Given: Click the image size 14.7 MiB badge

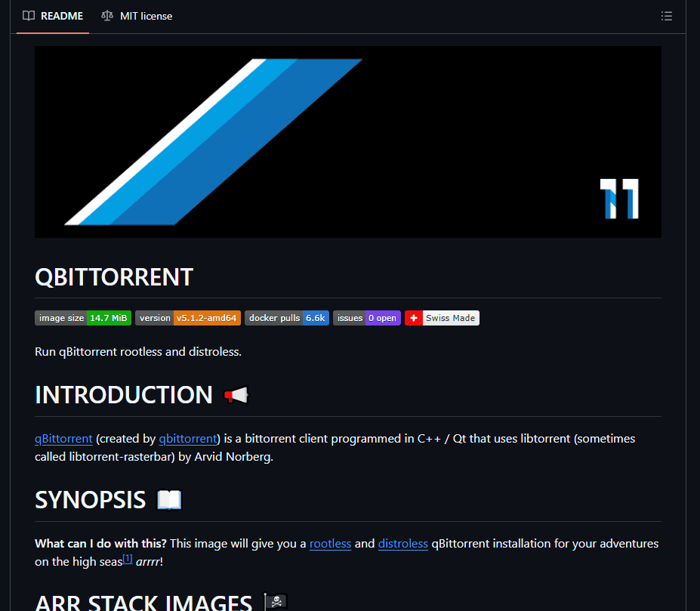Looking at the screenshot, I should click(x=83, y=318).
